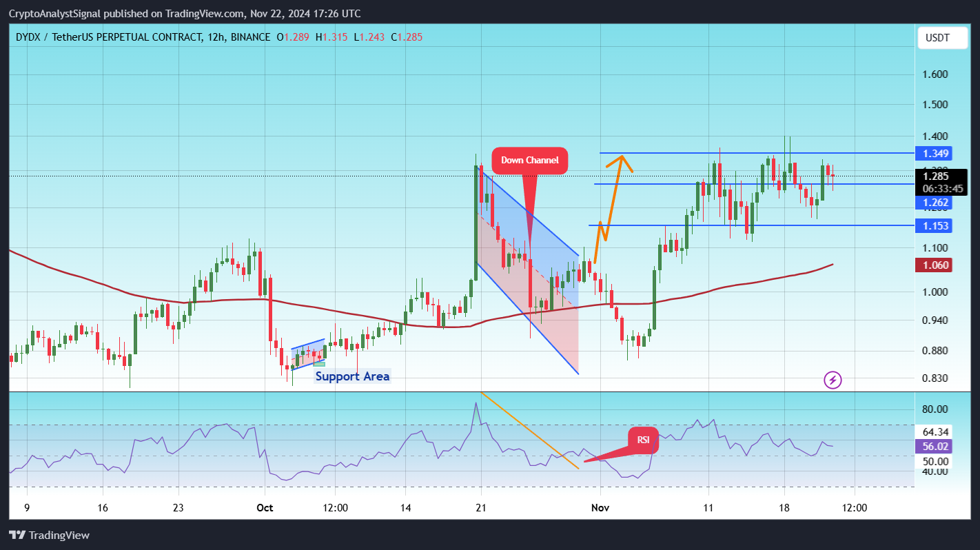Click the 0.880 price axis label
This screenshot has width=980, height=550.
pyautogui.click(x=935, y=350)
